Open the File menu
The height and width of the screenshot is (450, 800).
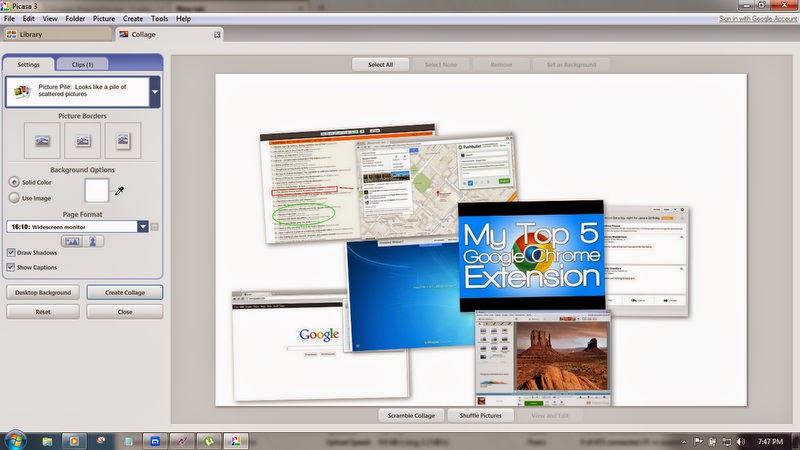point(9,19)
